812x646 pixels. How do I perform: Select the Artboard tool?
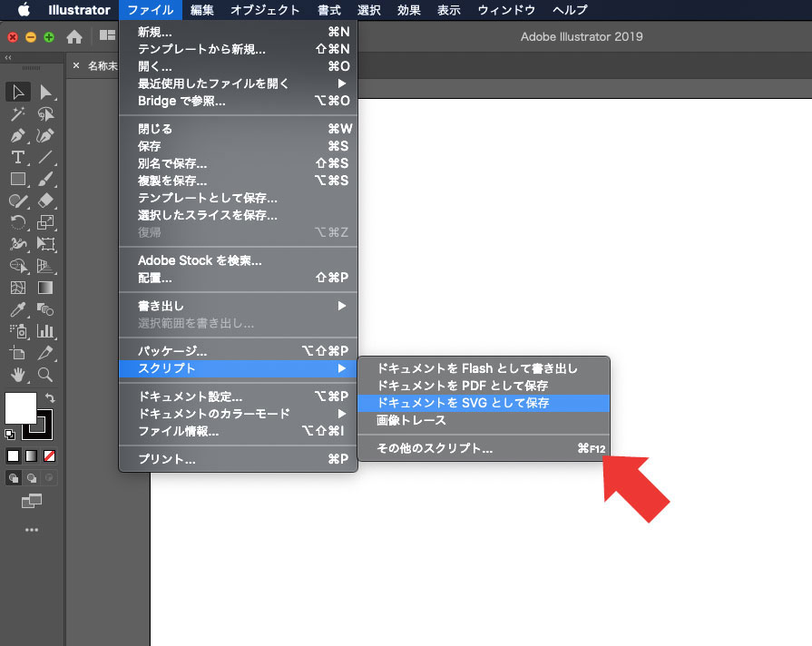18,353
